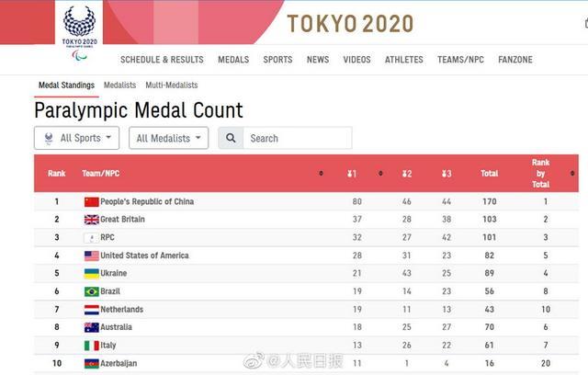Open the Netherlands team link
Image resolution: width=588 pixels, height=375 pixels.
pos(122,310)
